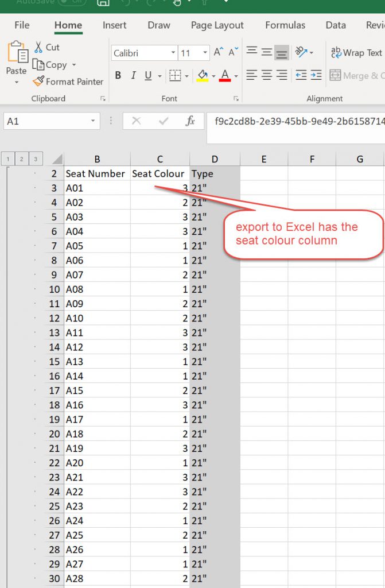The height and width of the screenshot is (588, 385).
Task: Switch to the Page Layout tab
Action: 217,25
